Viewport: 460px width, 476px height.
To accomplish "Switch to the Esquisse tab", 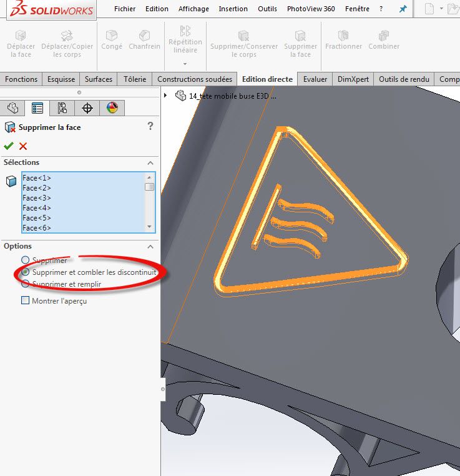I will [61, 79].
